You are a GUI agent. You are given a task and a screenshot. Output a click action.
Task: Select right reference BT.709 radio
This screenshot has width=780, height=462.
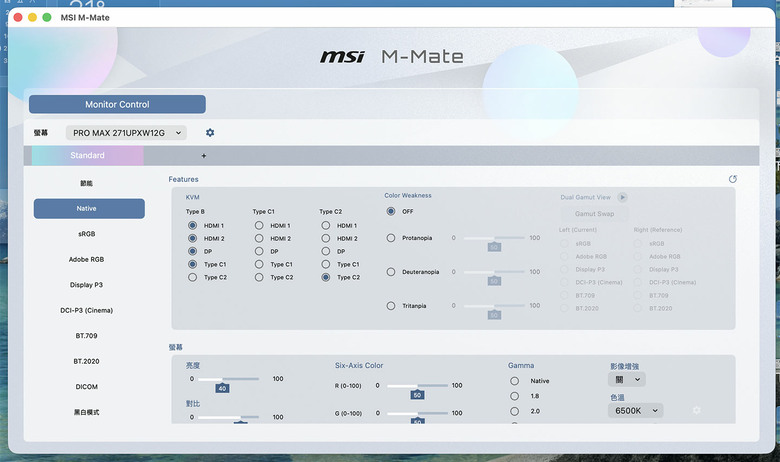click(x=638, y=295)
